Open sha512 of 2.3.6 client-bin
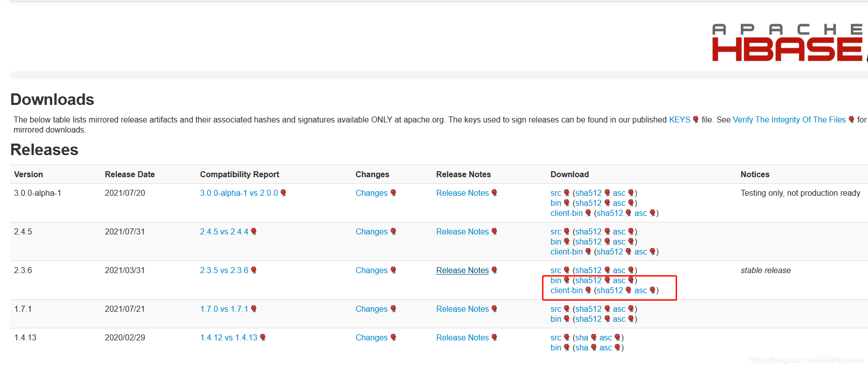Viewport: 868px width, 369px height. click(610, 290)
